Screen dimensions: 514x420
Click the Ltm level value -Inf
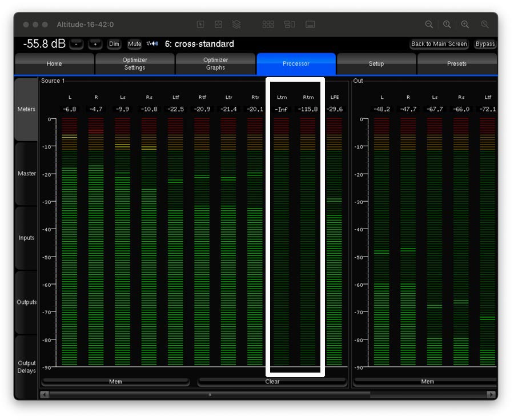point(282,110)
